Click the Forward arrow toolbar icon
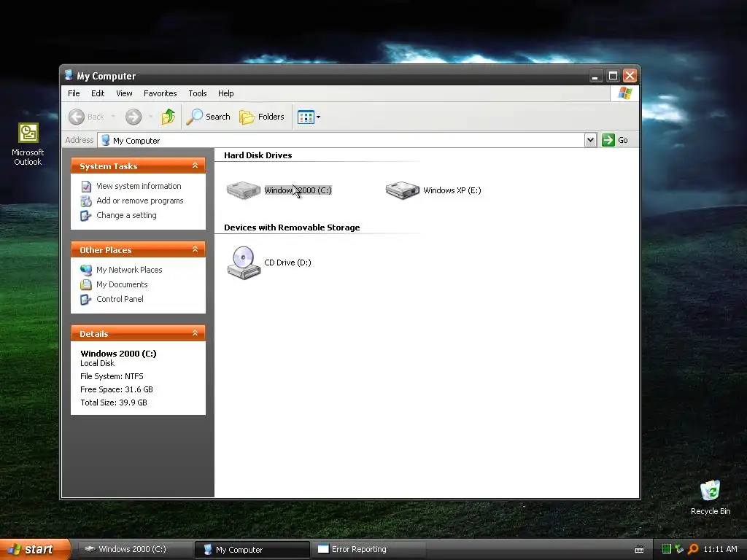The image size is (747, 560). [133, 117]
